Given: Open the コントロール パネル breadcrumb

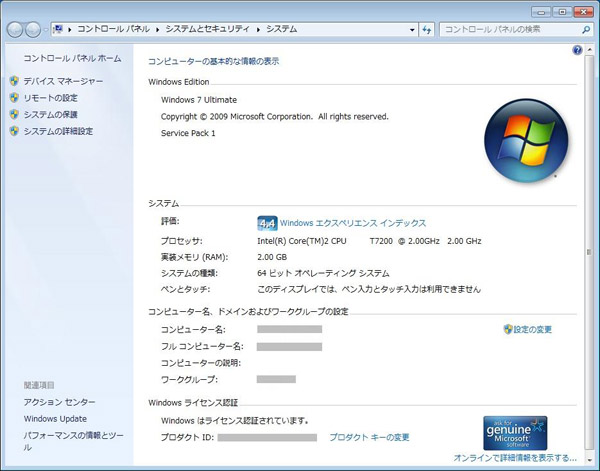Looking at the screenshot, I should (114, 29).
